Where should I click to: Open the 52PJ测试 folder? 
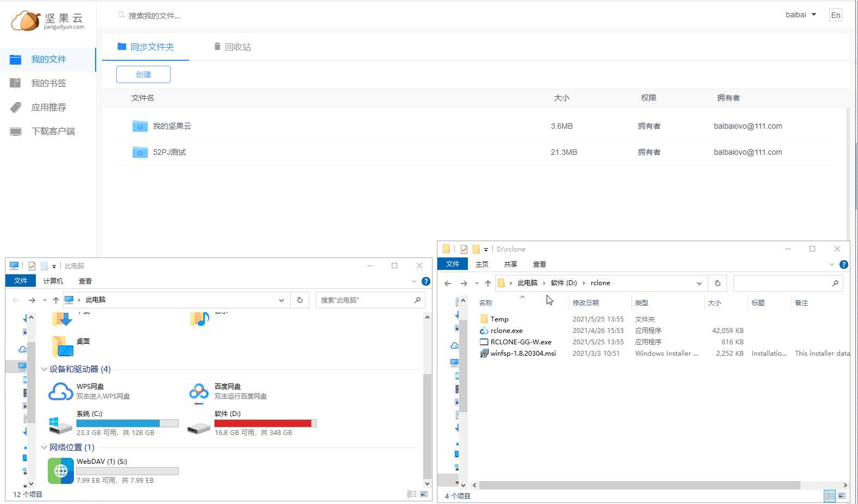(169, 152)
